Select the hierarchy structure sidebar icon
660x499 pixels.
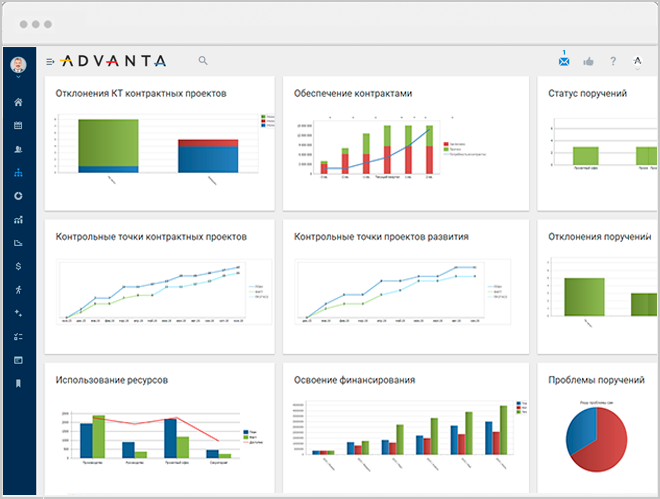(18, 172)
